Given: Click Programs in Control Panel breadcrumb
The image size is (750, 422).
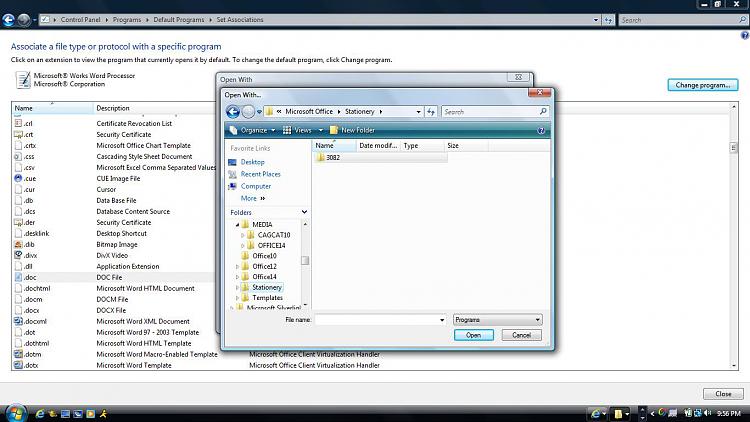Looking at the screenshot, I should tap(127, 20).
